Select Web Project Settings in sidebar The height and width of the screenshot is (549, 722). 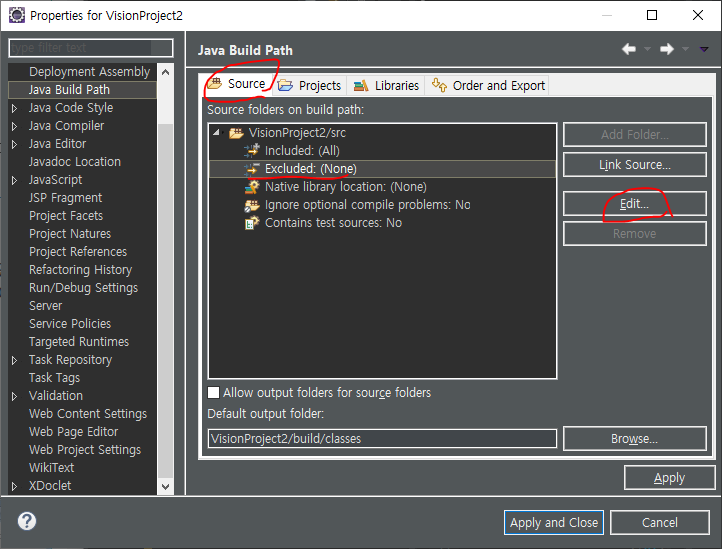click(x=85, y=450)
